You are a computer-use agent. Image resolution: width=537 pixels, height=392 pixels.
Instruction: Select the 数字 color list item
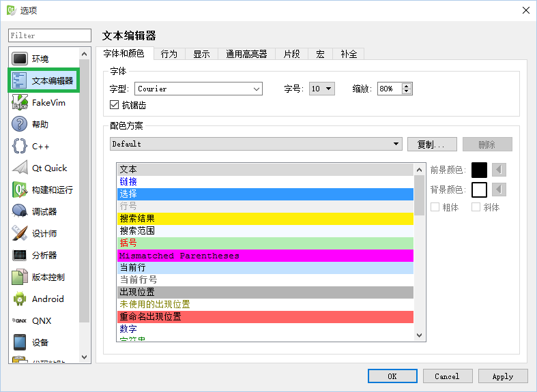point(265,329)
